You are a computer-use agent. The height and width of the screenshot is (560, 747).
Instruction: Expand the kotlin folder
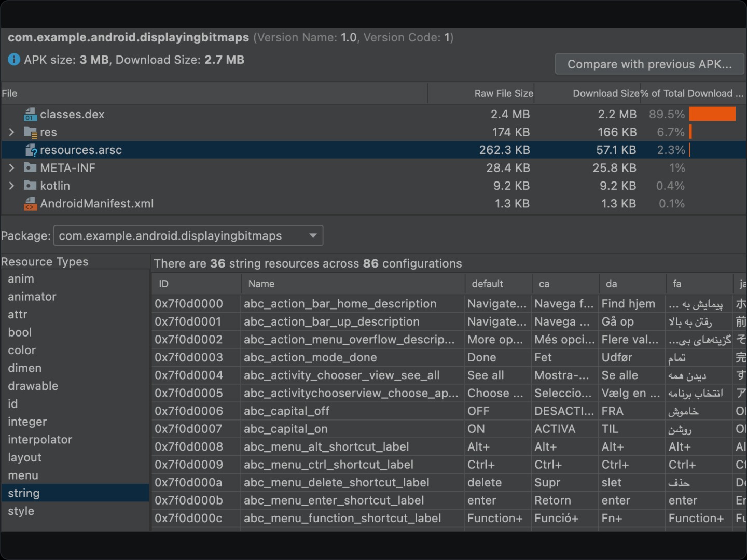pos(11,185)
